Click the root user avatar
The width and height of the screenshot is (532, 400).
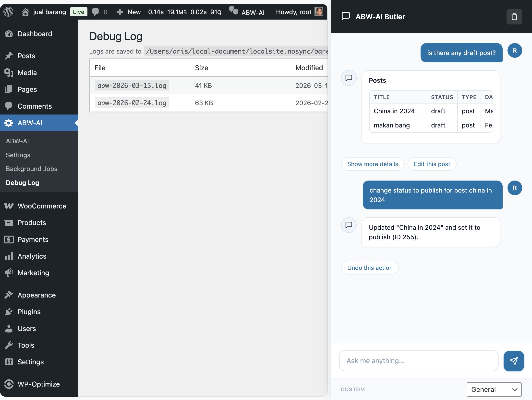(x=319, y=12)
